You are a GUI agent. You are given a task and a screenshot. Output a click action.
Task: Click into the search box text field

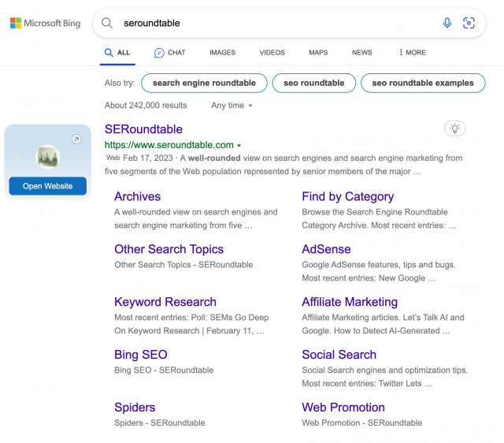pos(276,23)
